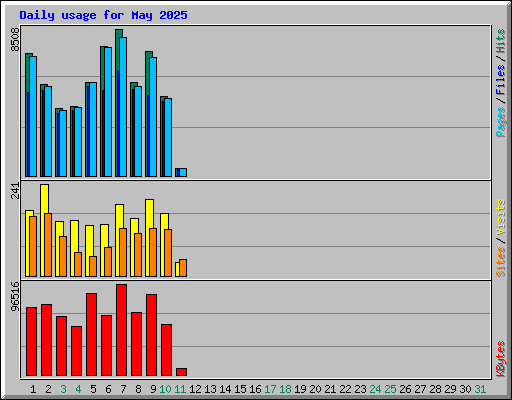
Task: Click the "Pages" legend label
Action: (x=500, y=122)
